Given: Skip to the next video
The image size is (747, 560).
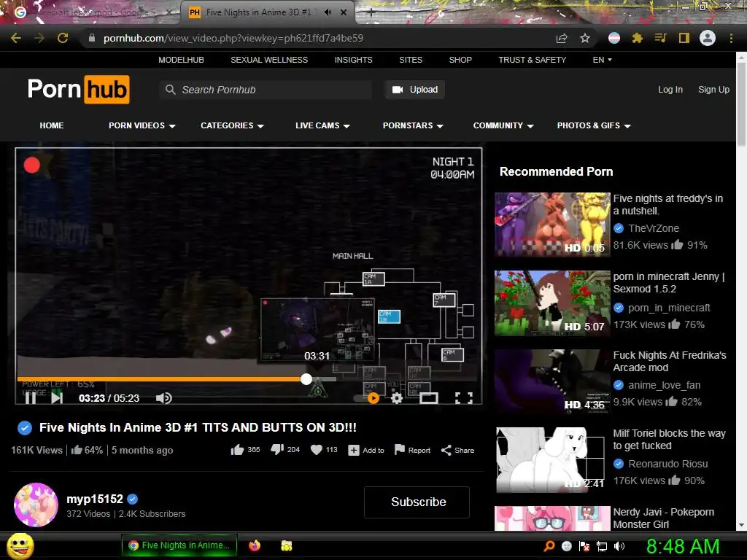Looking at the screenshot, I should [57, 398].
